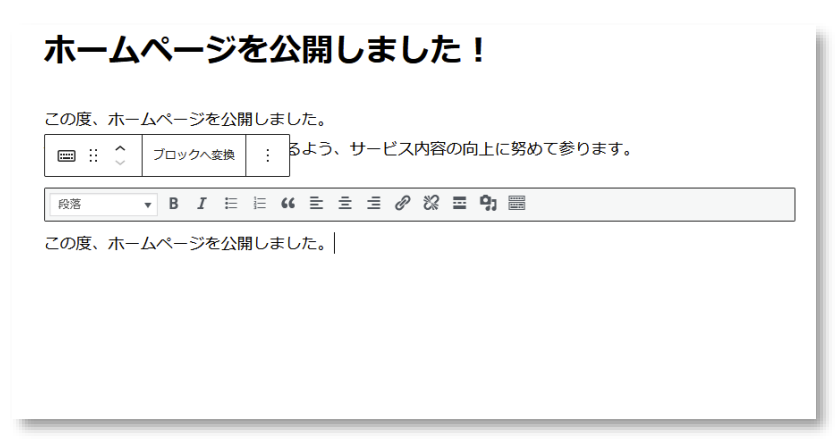840x445 pixels.
Task: Click the Classic block keyboard icon
Action: 66,156
